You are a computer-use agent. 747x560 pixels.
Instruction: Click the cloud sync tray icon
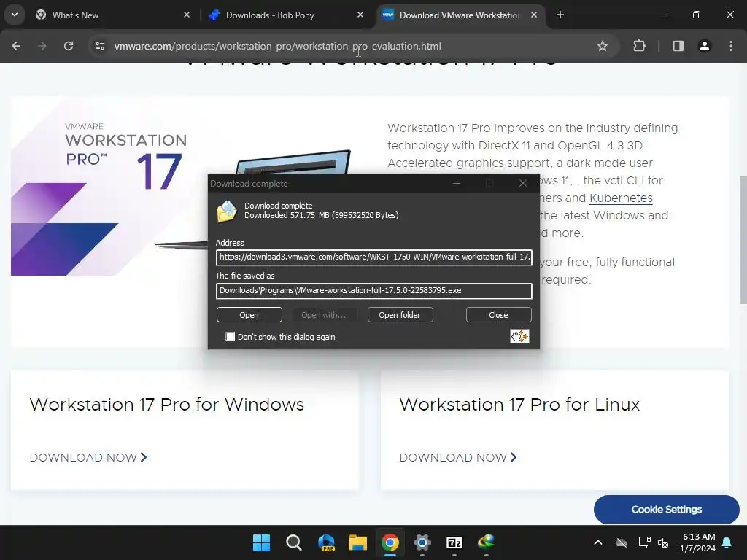622,542
